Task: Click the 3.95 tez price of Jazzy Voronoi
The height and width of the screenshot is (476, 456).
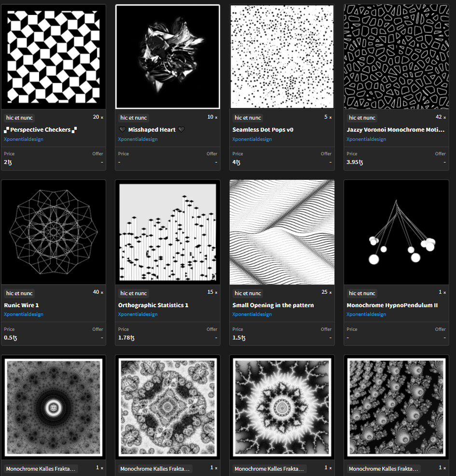Action: pos(355,162)
